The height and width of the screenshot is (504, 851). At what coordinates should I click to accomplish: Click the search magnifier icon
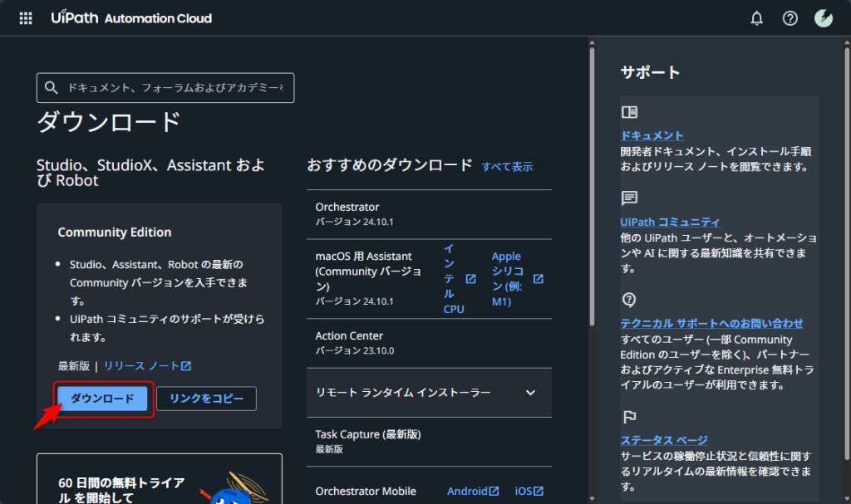(51, 87)
